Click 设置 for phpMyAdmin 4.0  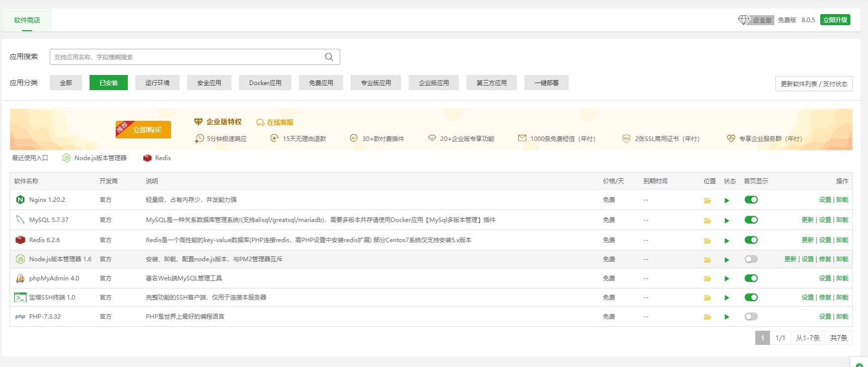point(825,278)
